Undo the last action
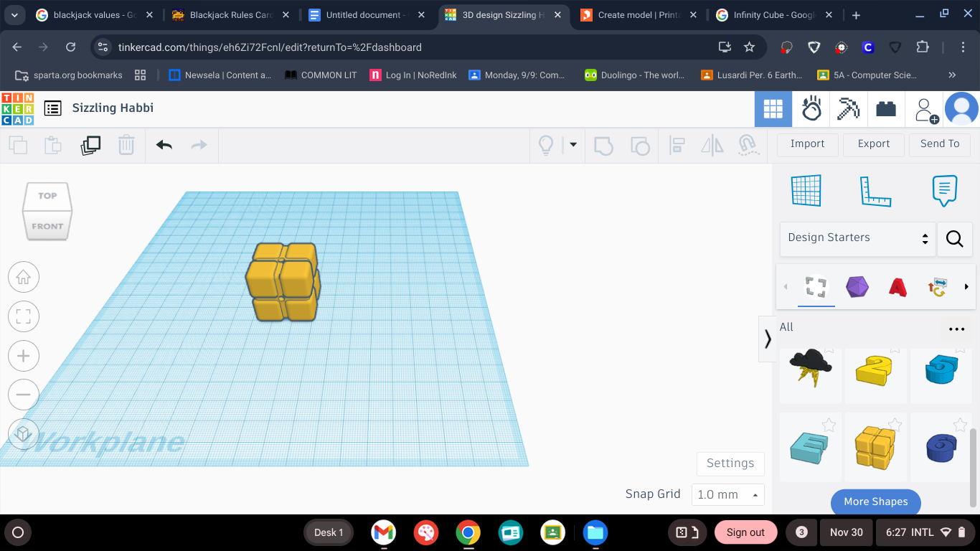This screenshot has height=551, width=980. pyautogui.click(x=164, y=146)
